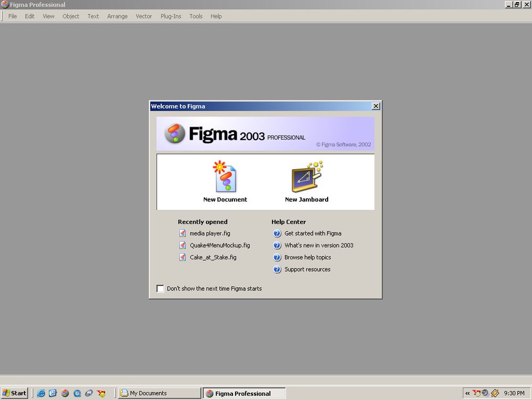
Task: Open recent file Cake_at_Stake.fig
Action: click(213, 257)
